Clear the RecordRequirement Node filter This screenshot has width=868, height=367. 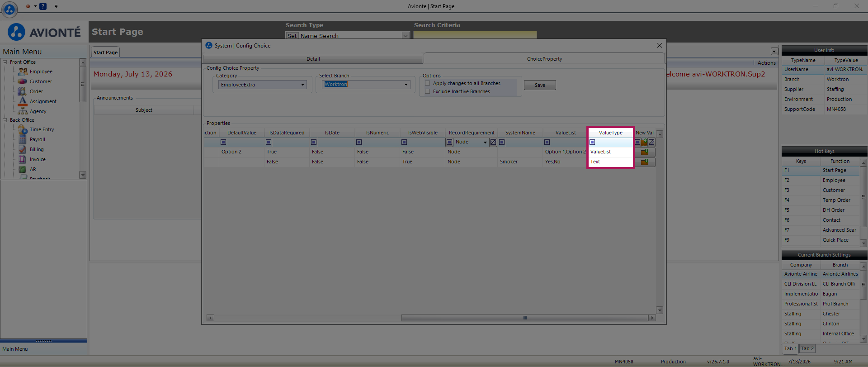tap(493, 142)
